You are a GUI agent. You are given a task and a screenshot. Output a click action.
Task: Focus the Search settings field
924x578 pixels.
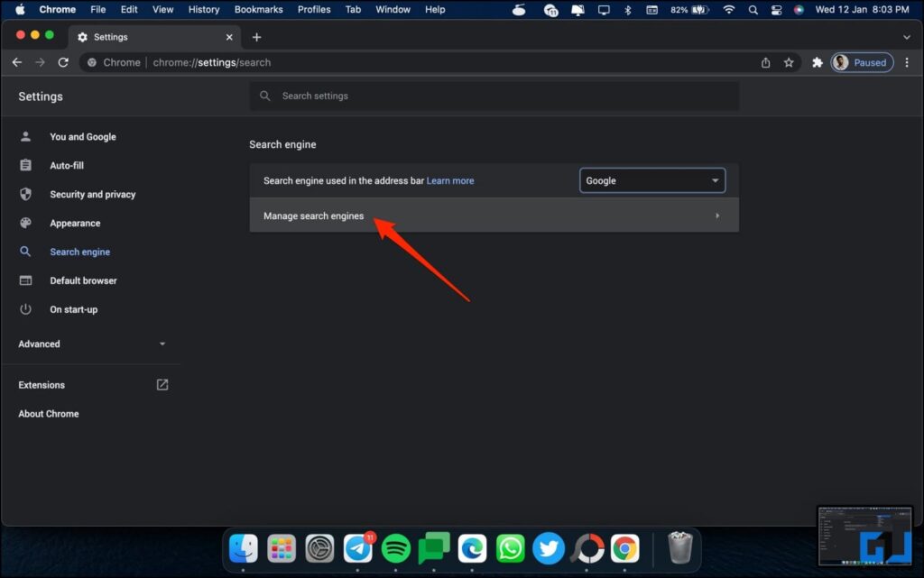pyautogui.click(x=494, y=96)
